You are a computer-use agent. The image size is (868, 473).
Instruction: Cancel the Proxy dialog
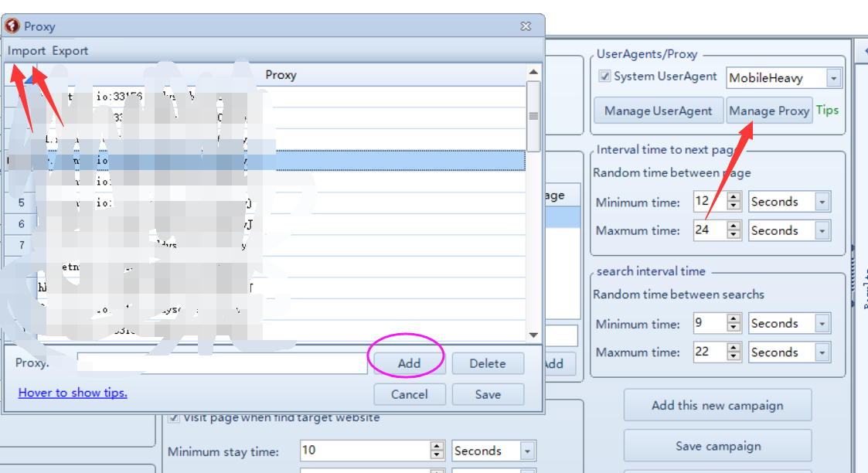click(x=409, y=394)
